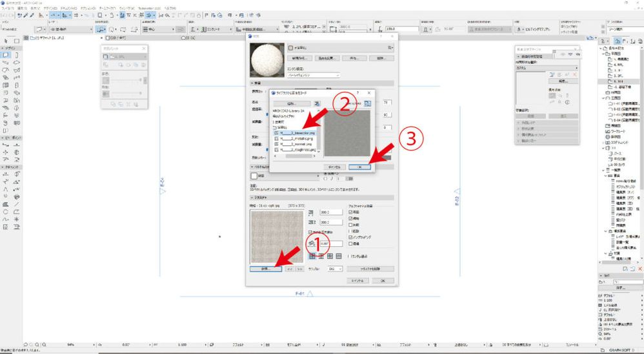
Task: Open the オプション(O) menu
Action: point(89,8)
